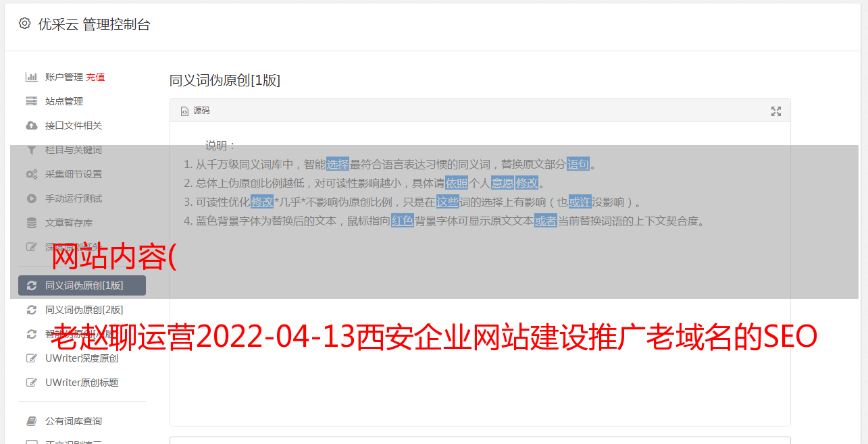Viewport: 868px width, 444px height.
Task: Click the gear icon beside 优采云 管理控制台
Action: coord(25,24)
